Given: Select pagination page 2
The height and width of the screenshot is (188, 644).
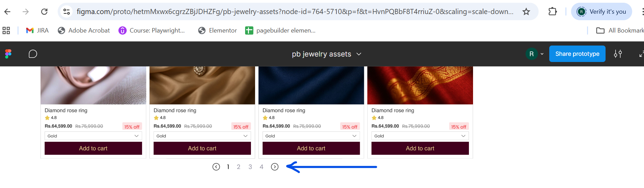Looking at the screenshot, I should [239, 167].
